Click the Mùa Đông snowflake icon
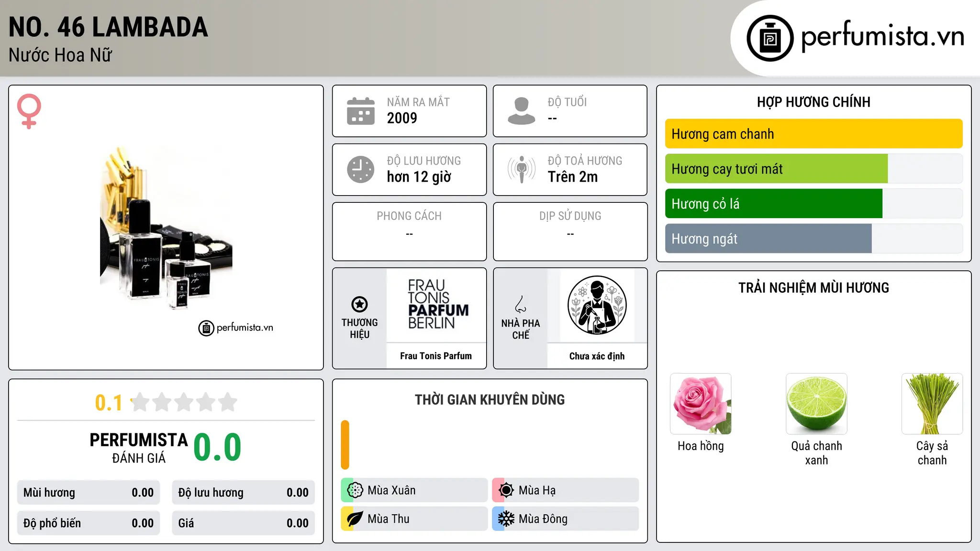This screenshot has height=551, width=980. click(x=506, y=519)
